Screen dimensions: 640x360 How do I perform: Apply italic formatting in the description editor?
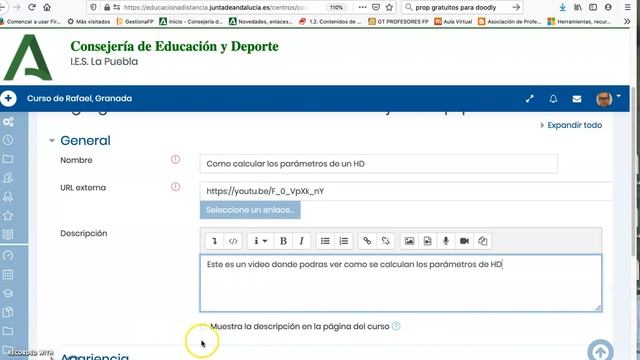point(301,241)
